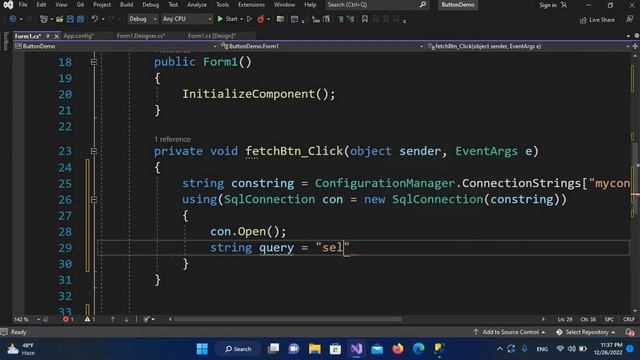Open the File menu
Viewport: 640px width, 360px height.
point(23,5)
